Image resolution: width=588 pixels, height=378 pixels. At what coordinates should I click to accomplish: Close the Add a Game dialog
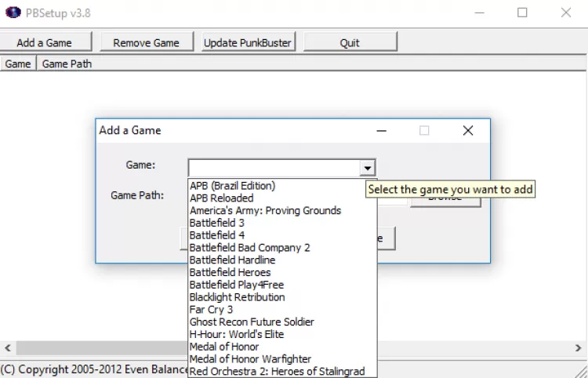pyautogui.click(x=468, y=130)
